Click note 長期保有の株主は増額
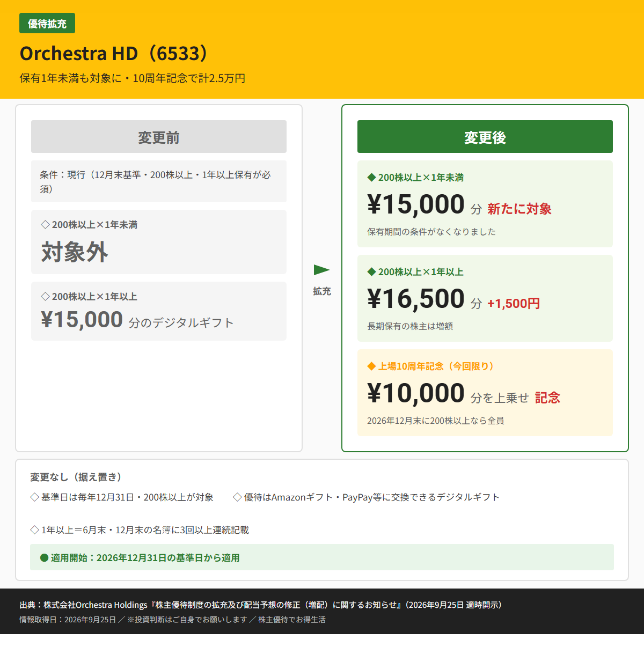 (x=410, y=326)
